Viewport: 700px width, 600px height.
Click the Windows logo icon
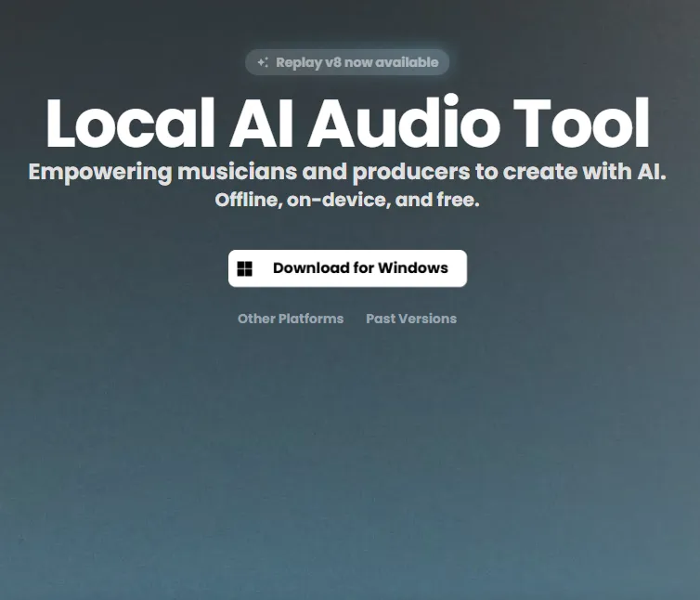coord(245,268)
